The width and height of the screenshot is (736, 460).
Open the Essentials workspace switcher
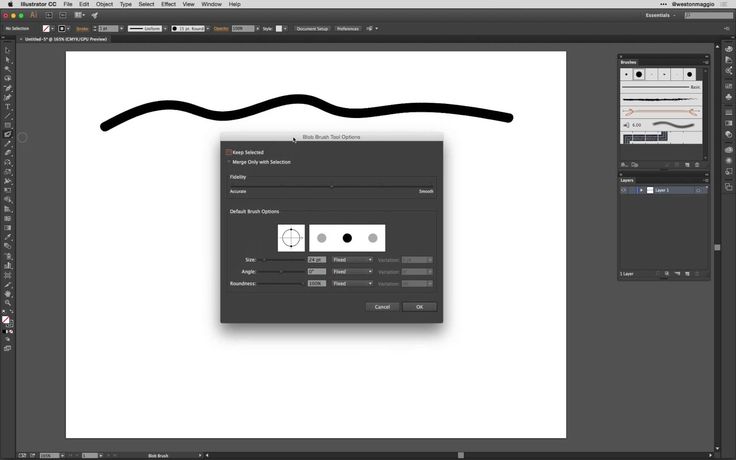point(659,15)
